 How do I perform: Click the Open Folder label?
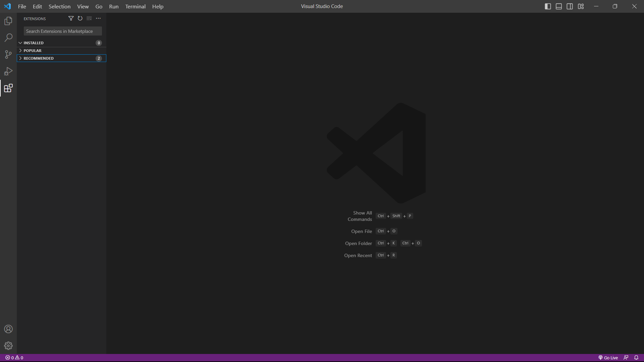tap(358, 243)
